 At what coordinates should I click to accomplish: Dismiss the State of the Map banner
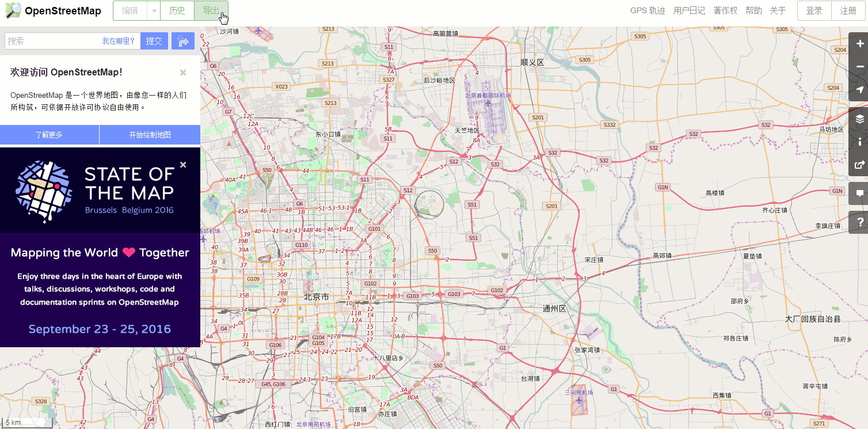click(183, 165)
